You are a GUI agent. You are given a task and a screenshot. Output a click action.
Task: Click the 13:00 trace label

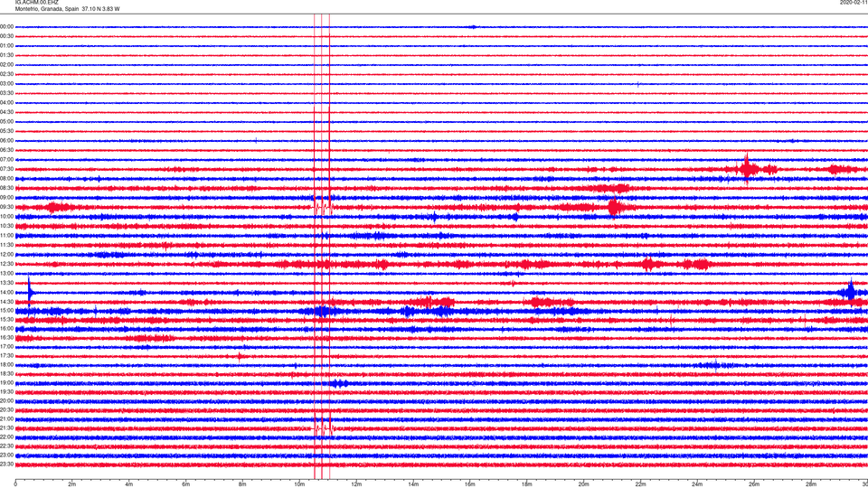pyautogui.click(x=7, y=273)
